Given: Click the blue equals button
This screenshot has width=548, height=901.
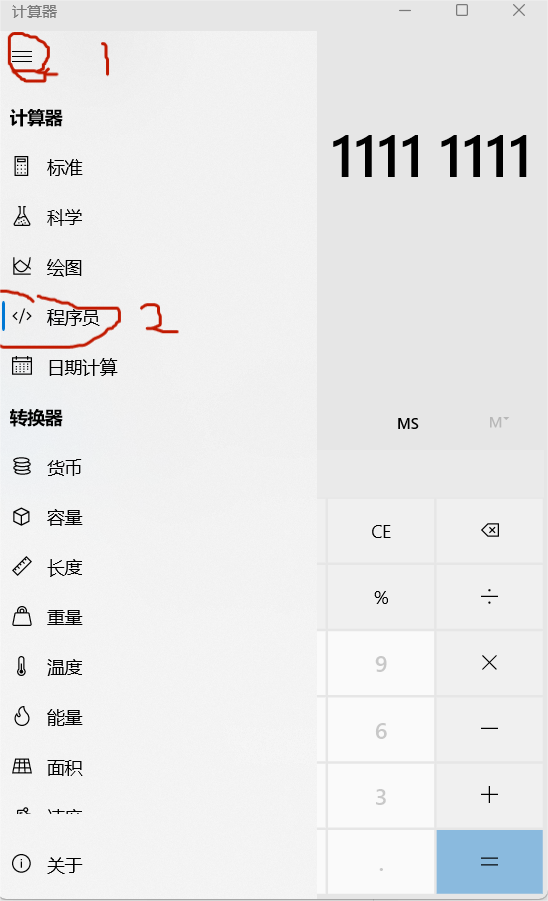Looking at the screenshot, I should 489,861.
